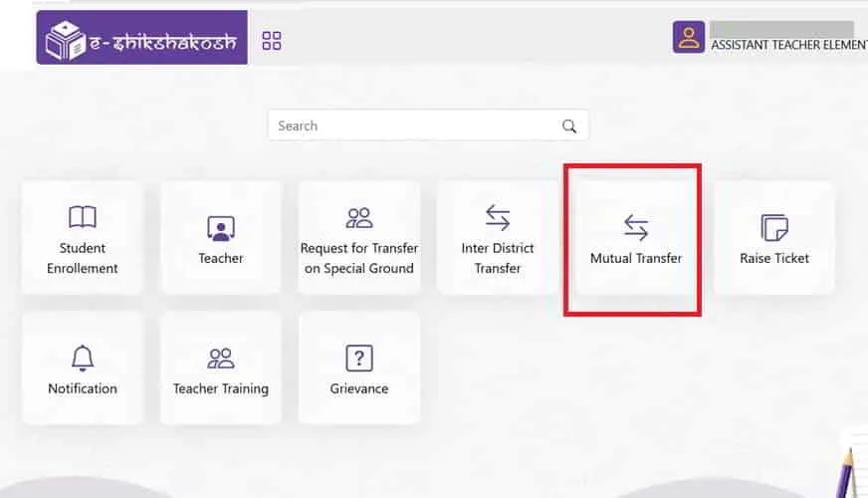Click the e-Shikshakosh logo
The image size is (868, 498).
141,39
